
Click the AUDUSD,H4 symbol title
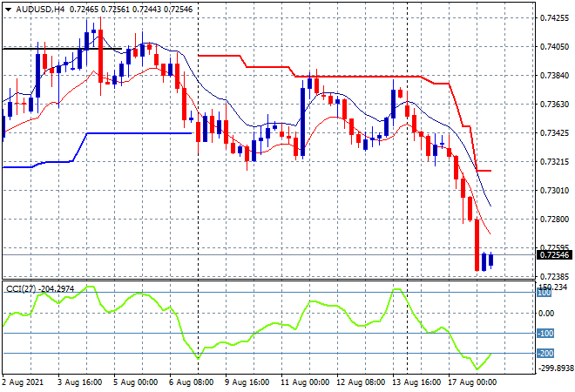(x=36, y=8)
